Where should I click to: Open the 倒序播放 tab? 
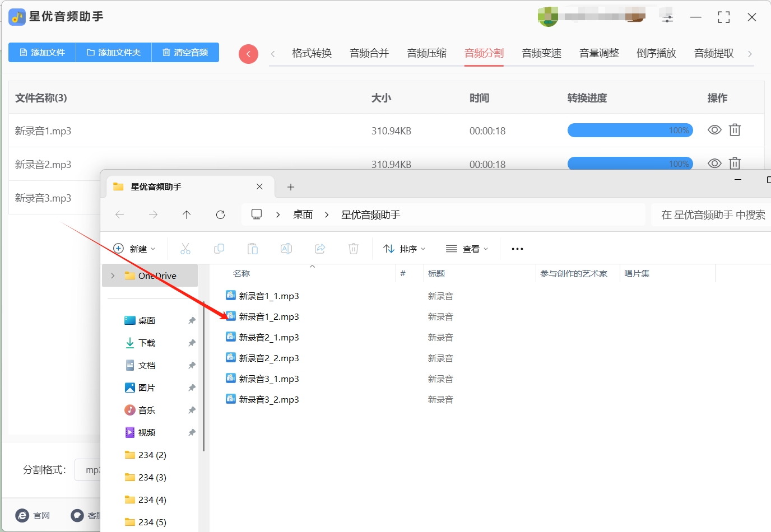(657, 53)
